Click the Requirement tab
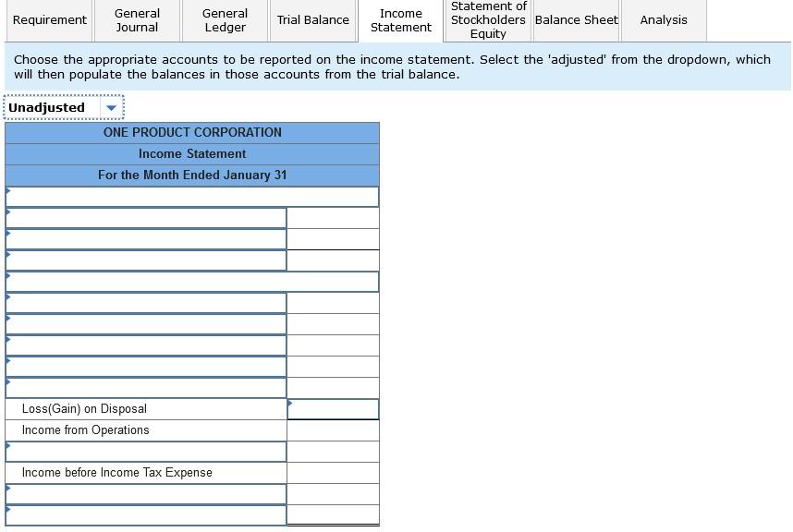The height and width of the screenshot is (532, 793). click(x=49, y=20)
